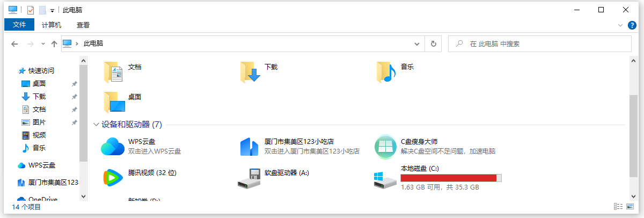Select the 软盘驱动器 (A:) icon
Image resolution: width=644 pixels, height=218 pixels.
[250, 179]
